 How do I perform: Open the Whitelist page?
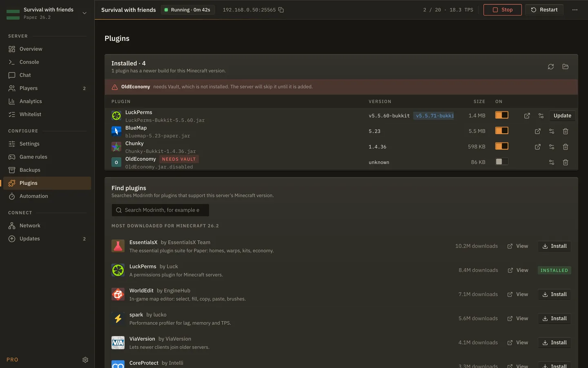(x=47, y=114)
